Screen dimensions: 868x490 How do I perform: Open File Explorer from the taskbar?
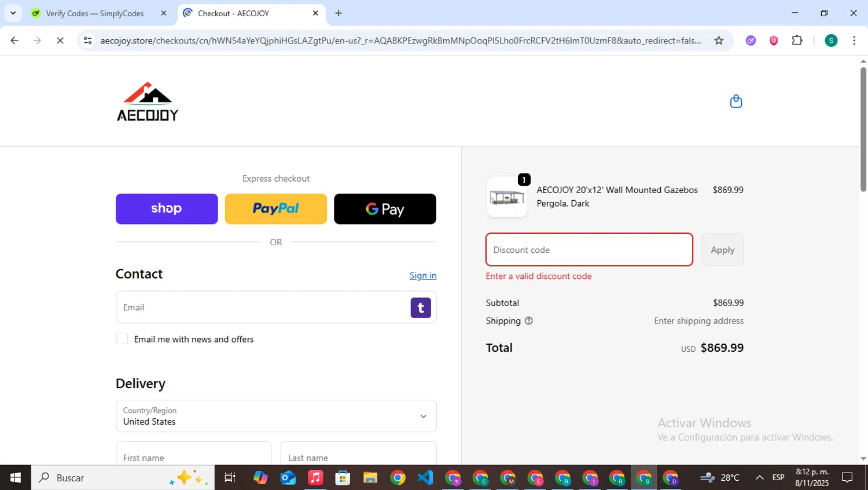click(x=370, y=478)
